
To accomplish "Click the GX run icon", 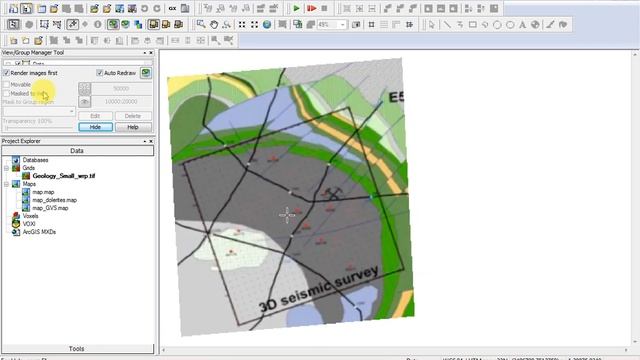I will click(172, 8).
